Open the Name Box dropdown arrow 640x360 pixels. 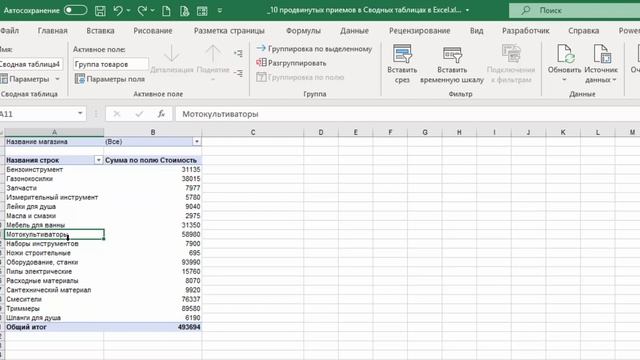coord(80,113)
